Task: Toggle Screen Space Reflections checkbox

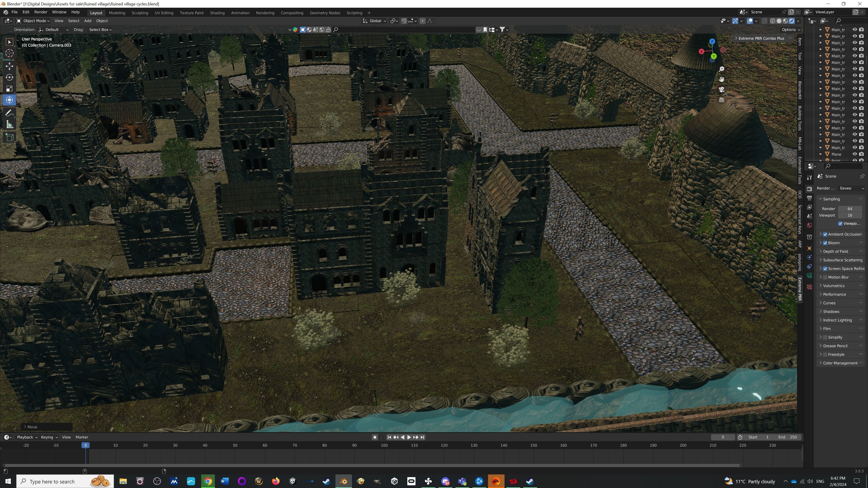Action: click(x=825, y=269)
